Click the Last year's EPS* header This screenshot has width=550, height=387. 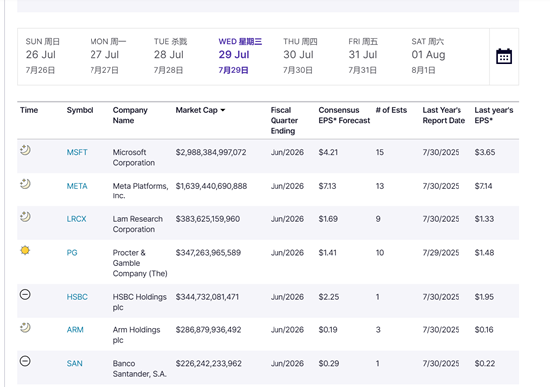click(x=494, y=115)
